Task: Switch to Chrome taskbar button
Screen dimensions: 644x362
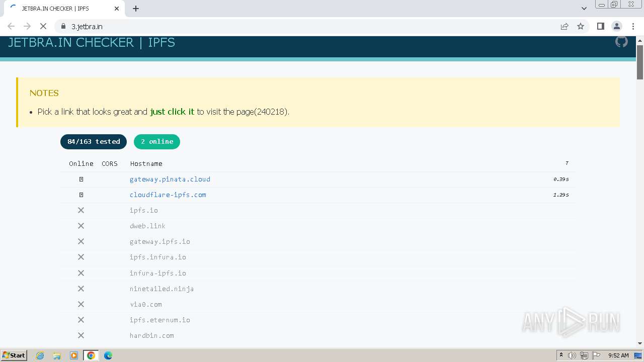Action: 91,355
